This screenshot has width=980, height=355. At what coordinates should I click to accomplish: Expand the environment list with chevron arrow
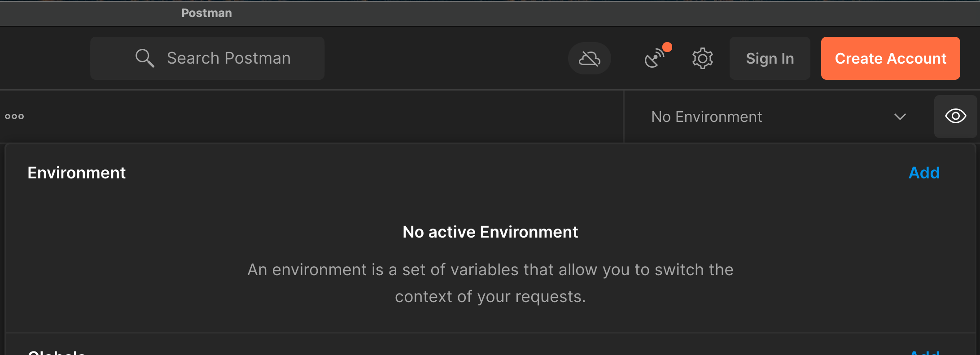(x=900, y=117)
